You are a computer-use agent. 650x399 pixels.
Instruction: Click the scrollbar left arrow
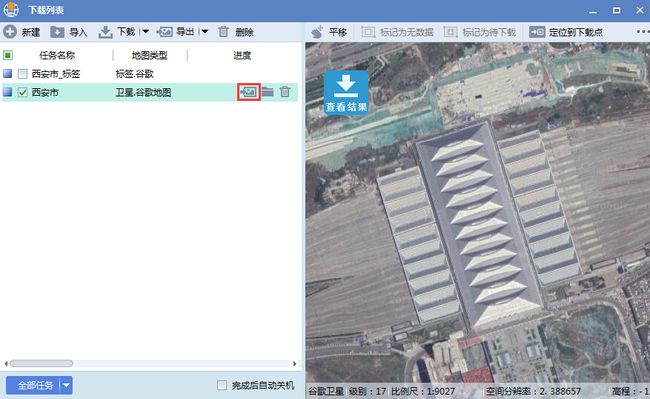(x=6, y=363)
